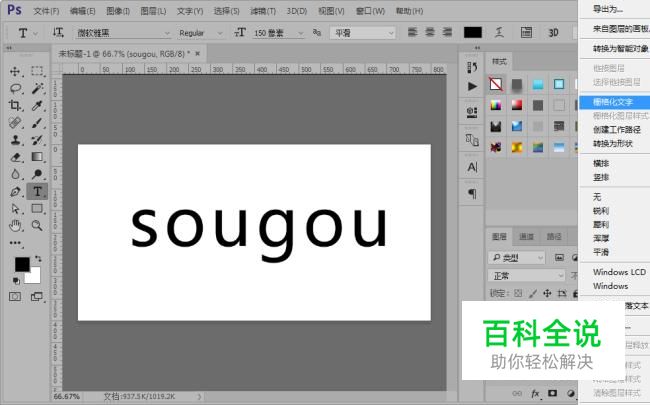Viewport: 650px width, 405px height.
Task: Switch to the 通道 panel tab
Action: click(x=526, y=236)
